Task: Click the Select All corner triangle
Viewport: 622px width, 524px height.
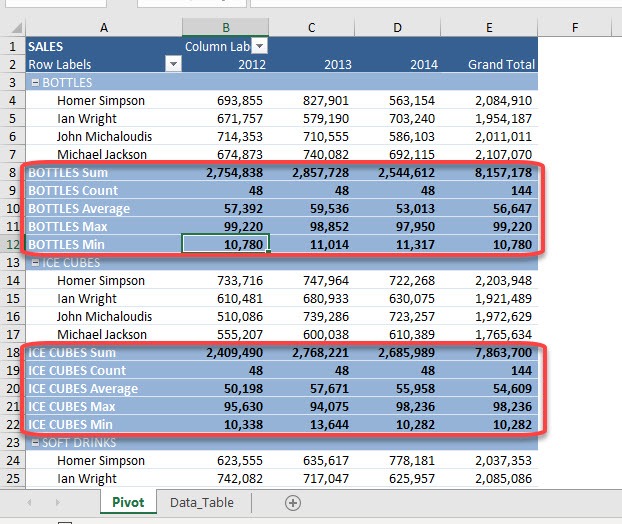Action: click(16, 28)
